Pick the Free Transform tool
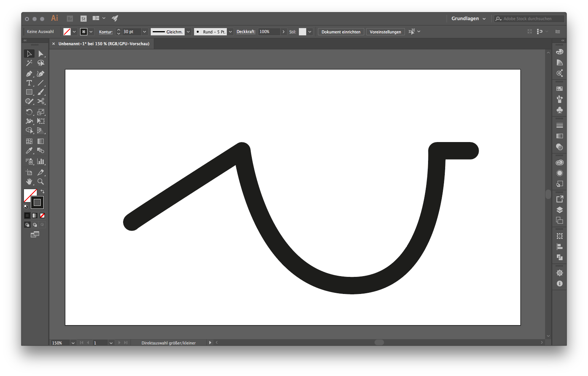The height and width of the screenshot is (376, 588). click(x=41, y=121)
